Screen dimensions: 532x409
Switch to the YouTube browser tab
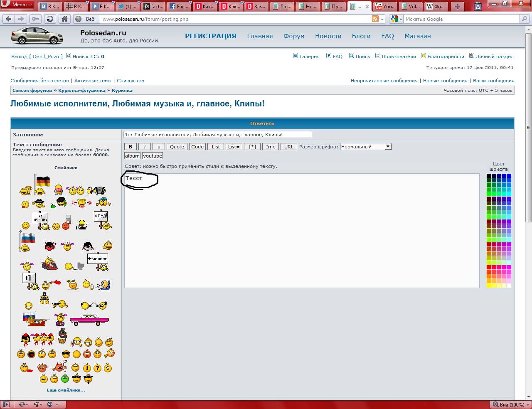(x=385, y=6)
